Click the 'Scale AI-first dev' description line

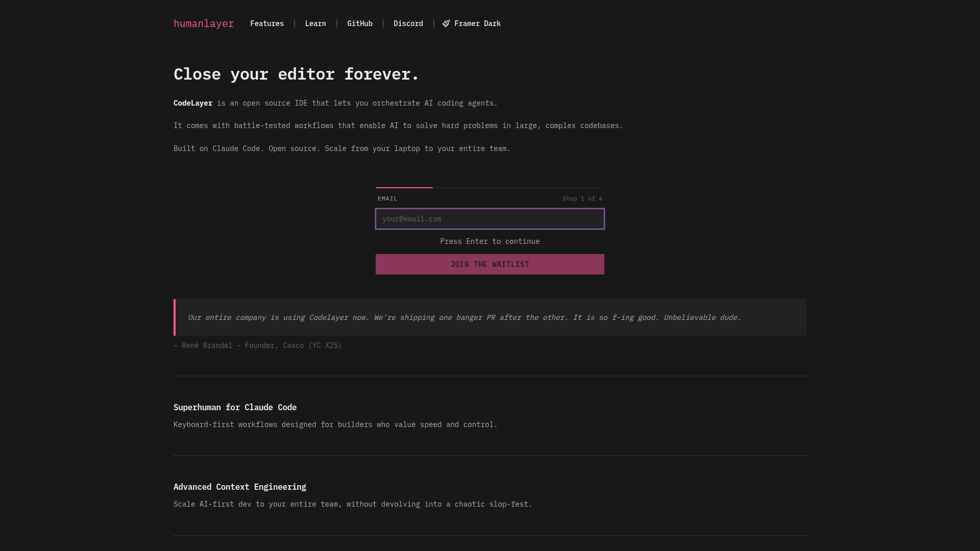pyautogui.click(x=353, y=504)
